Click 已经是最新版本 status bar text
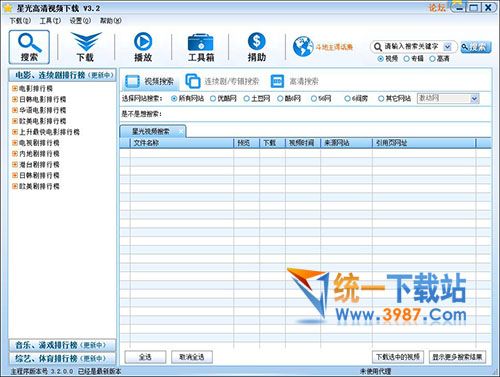 pyautogui.click(x=99, y=372)
